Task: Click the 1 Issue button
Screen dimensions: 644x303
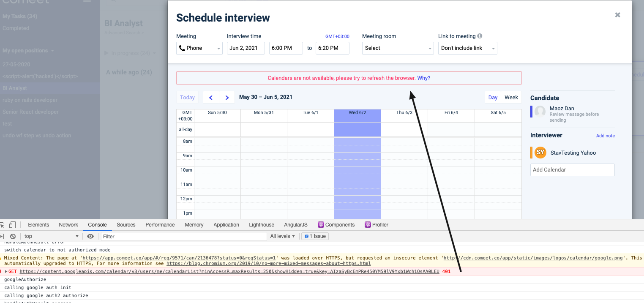Action: (x=315, y=236)
